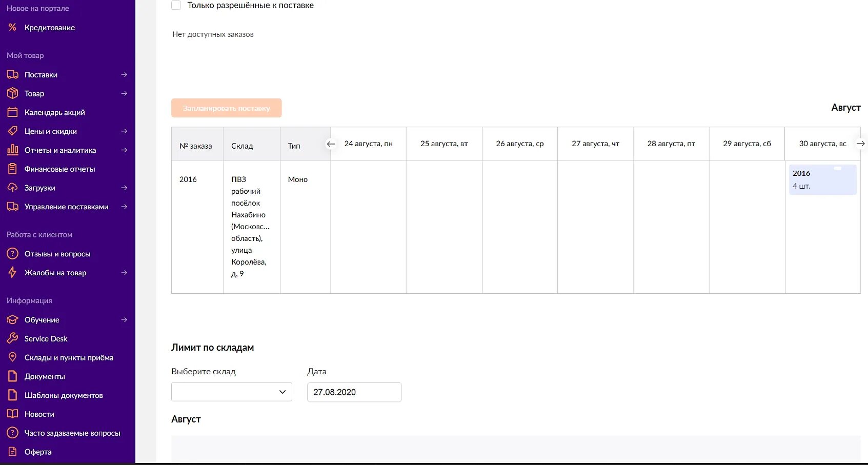Click the Нет доступных заказов message

[213, 34]
